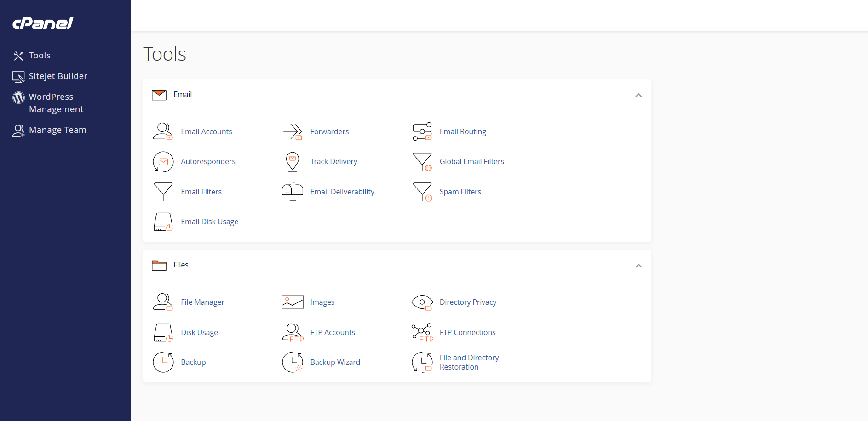Click the Email section header title
The image size is (868, 421).
[183, 94]
